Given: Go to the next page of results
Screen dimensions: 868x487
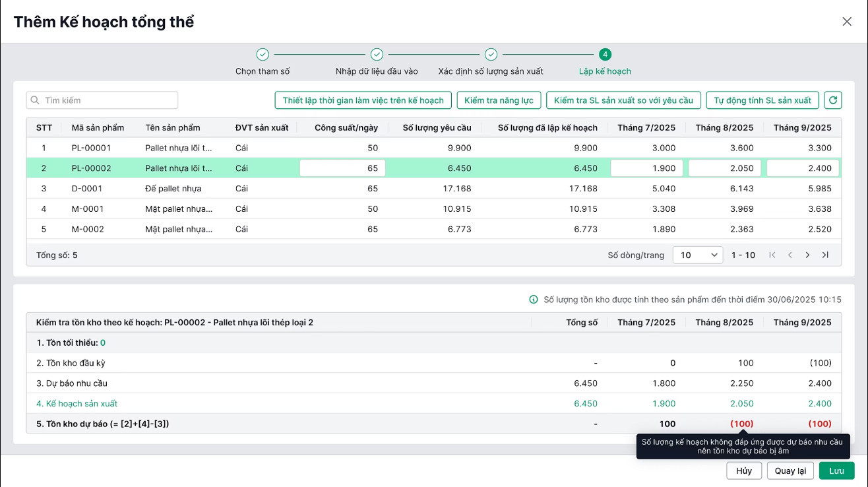Looking at the screenshot, I should tap(807, 255).
